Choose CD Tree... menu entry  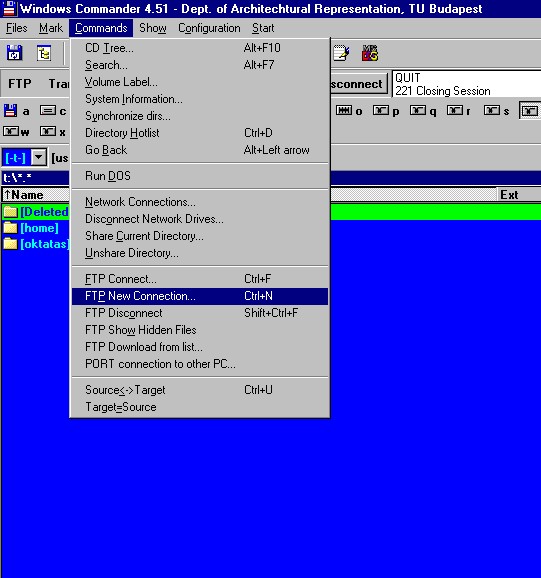click(x=200, y=48)
